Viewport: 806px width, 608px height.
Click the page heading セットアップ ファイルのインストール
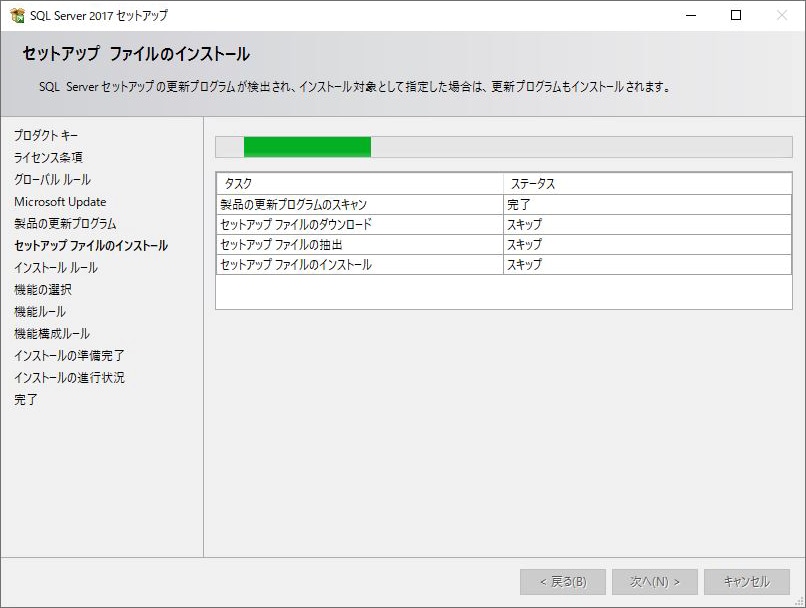pos(136,54)
